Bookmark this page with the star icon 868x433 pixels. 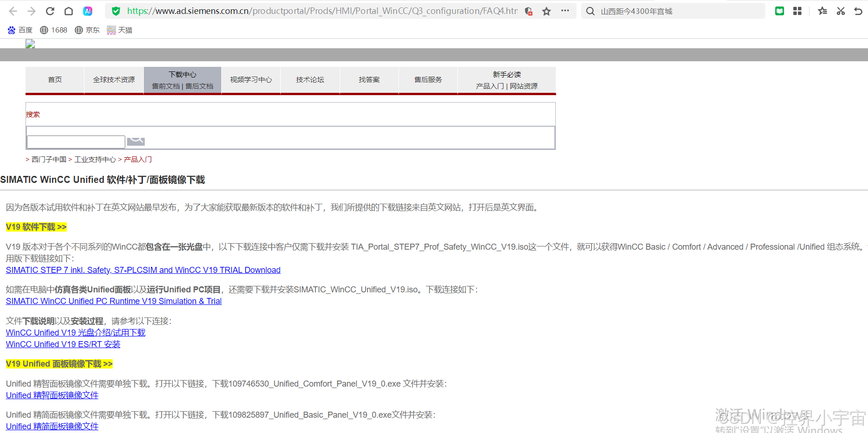tap(547, 11)
